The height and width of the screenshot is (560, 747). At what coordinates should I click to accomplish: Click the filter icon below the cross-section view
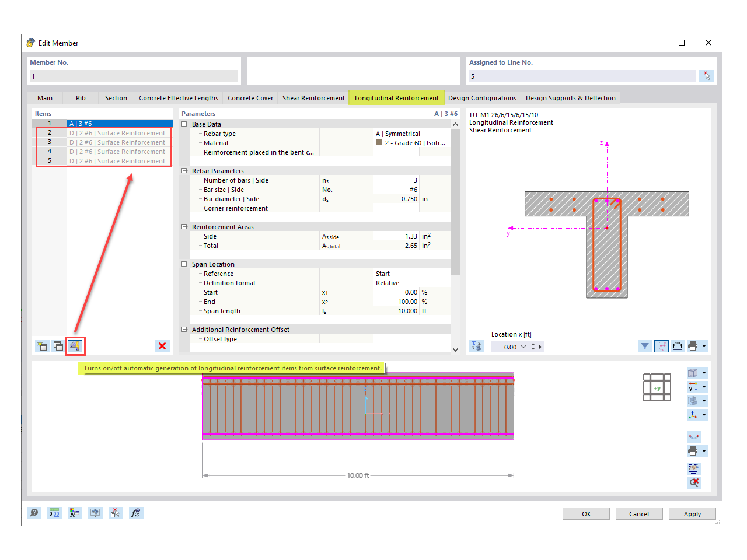645,346
